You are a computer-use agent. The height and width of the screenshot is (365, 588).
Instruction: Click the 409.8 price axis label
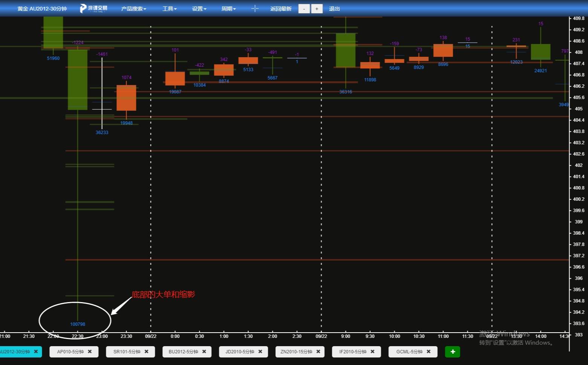point(579,18)
